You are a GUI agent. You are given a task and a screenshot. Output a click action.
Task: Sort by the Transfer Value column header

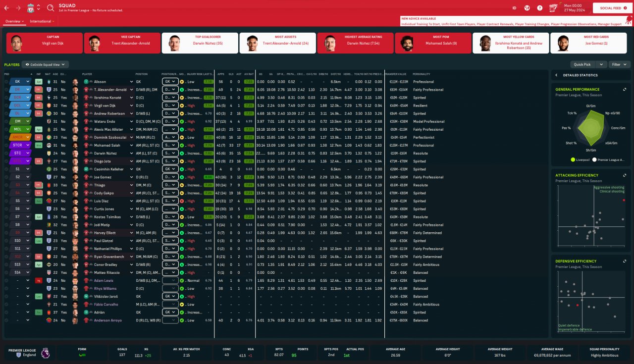[x=397, y=74]
